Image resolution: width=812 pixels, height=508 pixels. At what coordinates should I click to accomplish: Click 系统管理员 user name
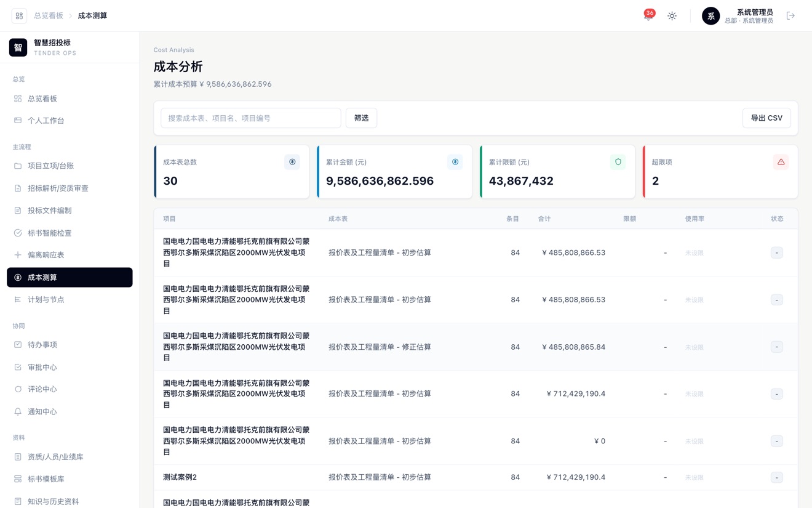point(755,12)
